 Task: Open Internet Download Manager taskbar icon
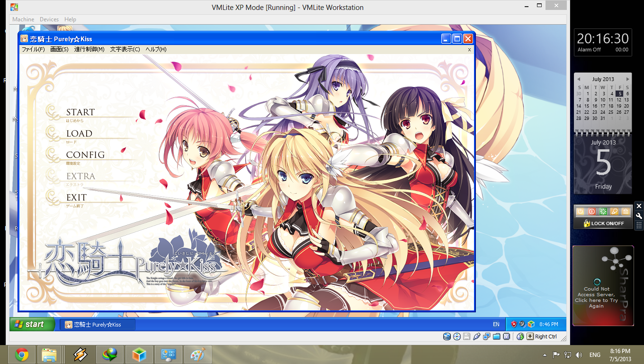click(x=110, y=355)
